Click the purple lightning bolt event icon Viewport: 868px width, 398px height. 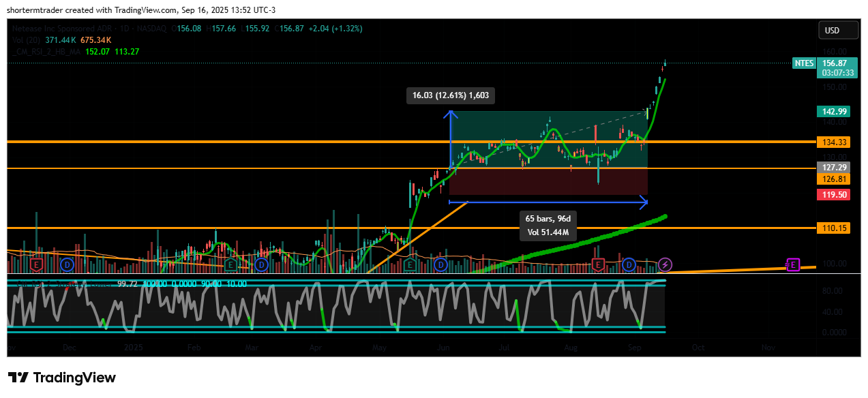pyautogui.click(x=666, y=264)
